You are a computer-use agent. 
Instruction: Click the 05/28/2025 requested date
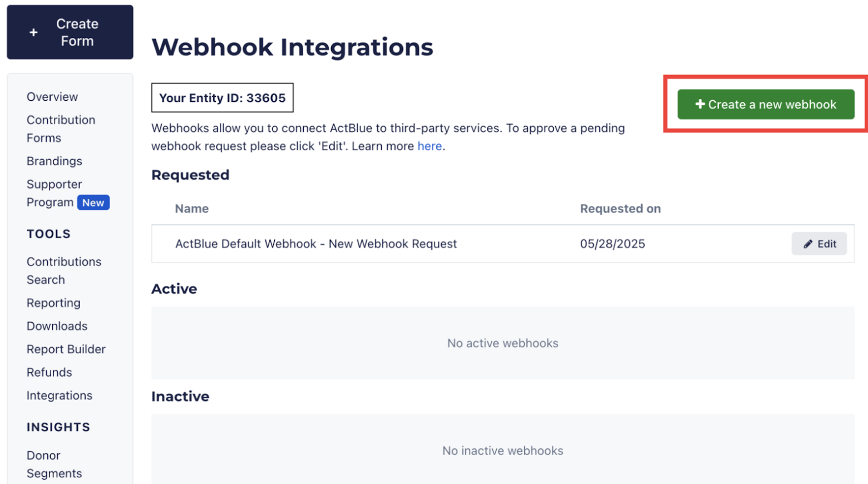(613, 244)
